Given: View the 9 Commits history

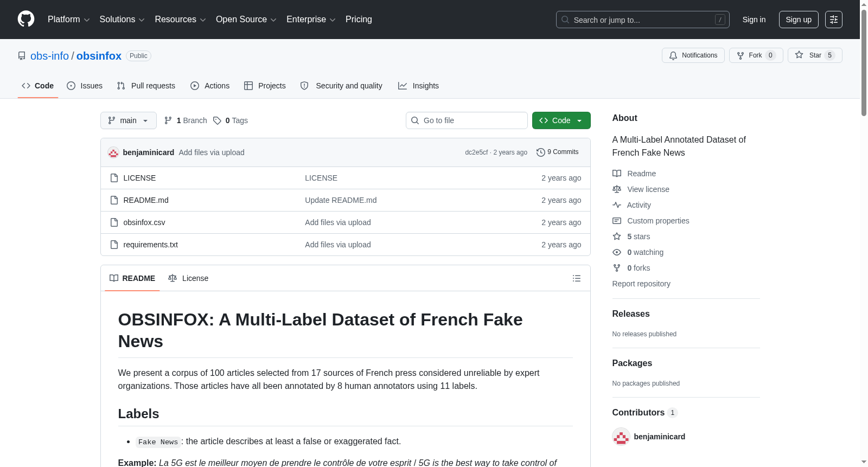Looking at the screenshot, I should [x=558, y=152].
